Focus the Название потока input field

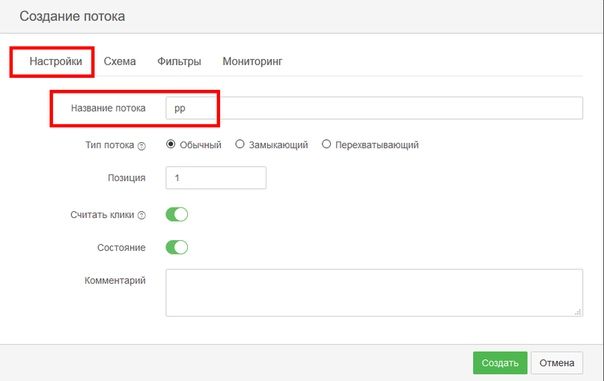click(x=374, y=108)
